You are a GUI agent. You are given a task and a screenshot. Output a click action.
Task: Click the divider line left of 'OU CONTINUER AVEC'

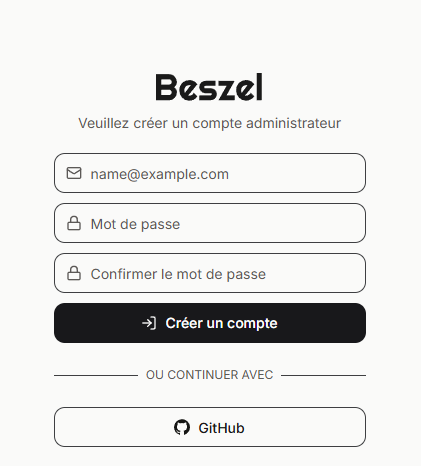96,375
